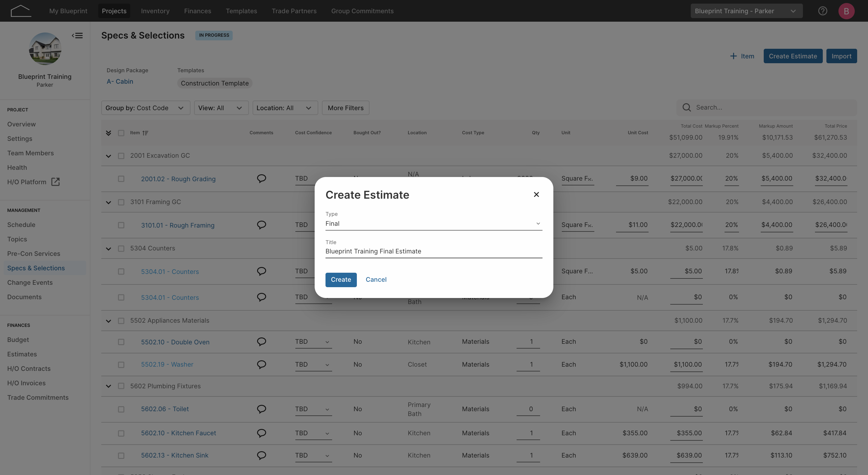Go to Estimates in the sidebar
The image size is (868, 475).
pyautogui.click(x=22, y=354)
